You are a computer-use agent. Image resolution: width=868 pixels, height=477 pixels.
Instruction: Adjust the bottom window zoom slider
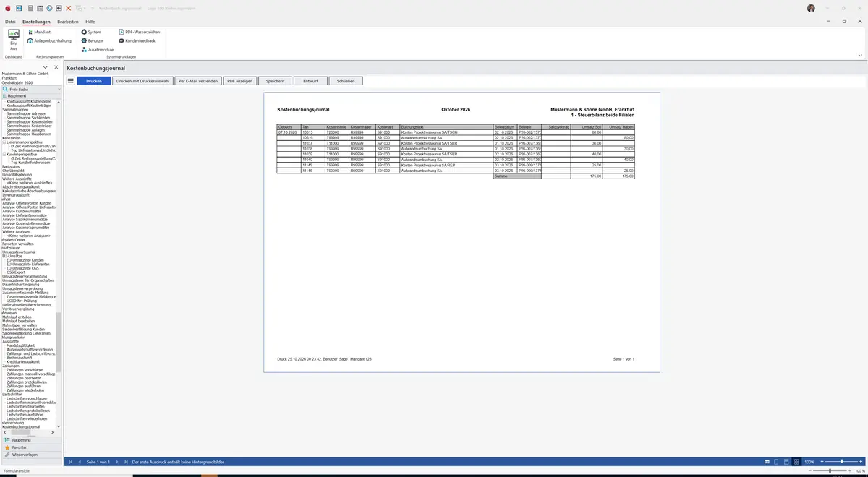coord(829,470)
